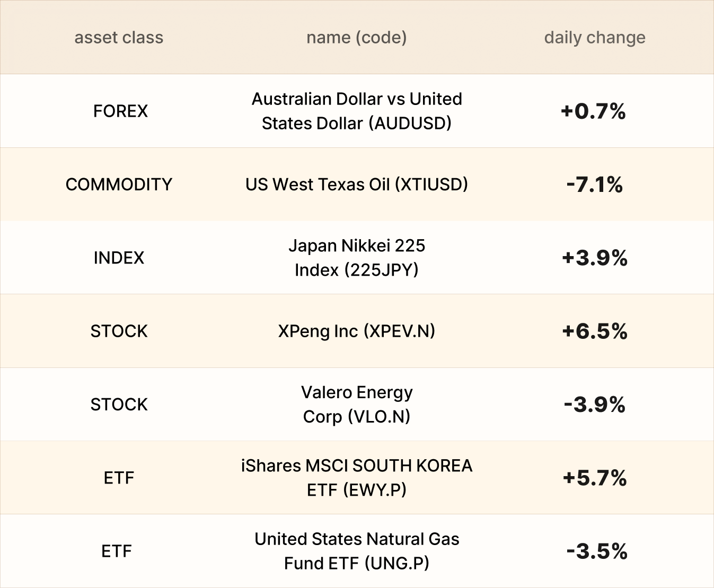
Task: Select the INDEX asset class cell
Action: [x=119, y=258]
